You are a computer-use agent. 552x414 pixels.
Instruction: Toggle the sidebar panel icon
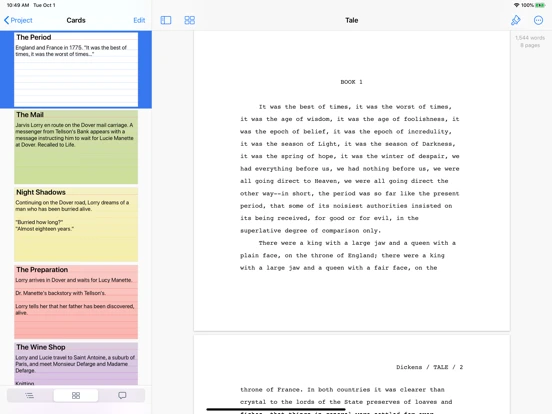(166, 20)
